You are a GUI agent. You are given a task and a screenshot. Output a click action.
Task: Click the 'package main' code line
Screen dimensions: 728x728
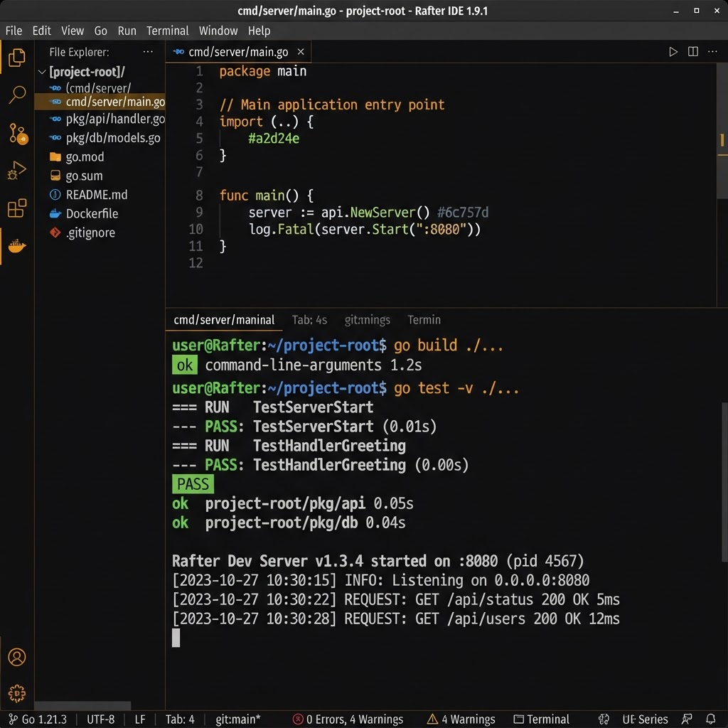coord(263,71)
